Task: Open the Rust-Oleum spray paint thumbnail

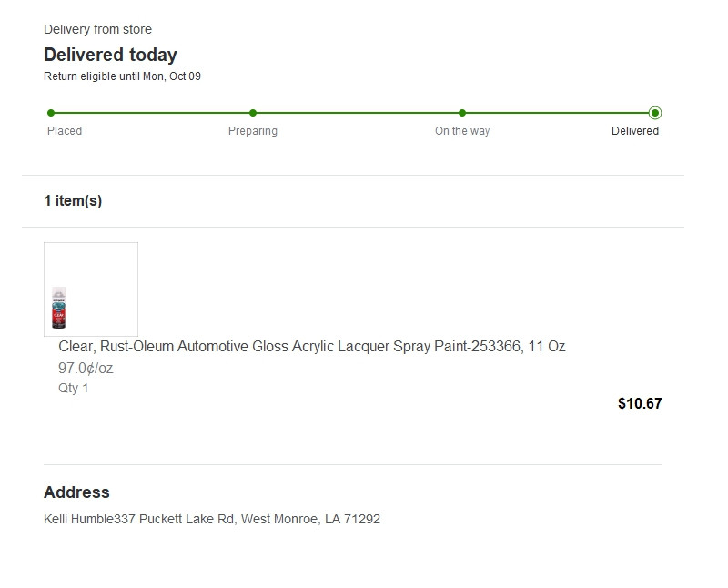Action: pyautogui.click(x=91, y=289)
